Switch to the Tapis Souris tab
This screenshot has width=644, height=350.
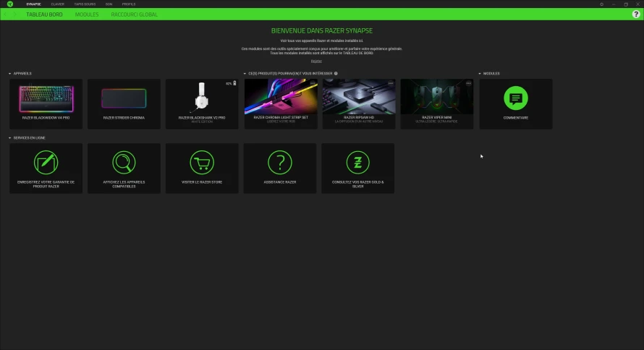click(85, 4)
